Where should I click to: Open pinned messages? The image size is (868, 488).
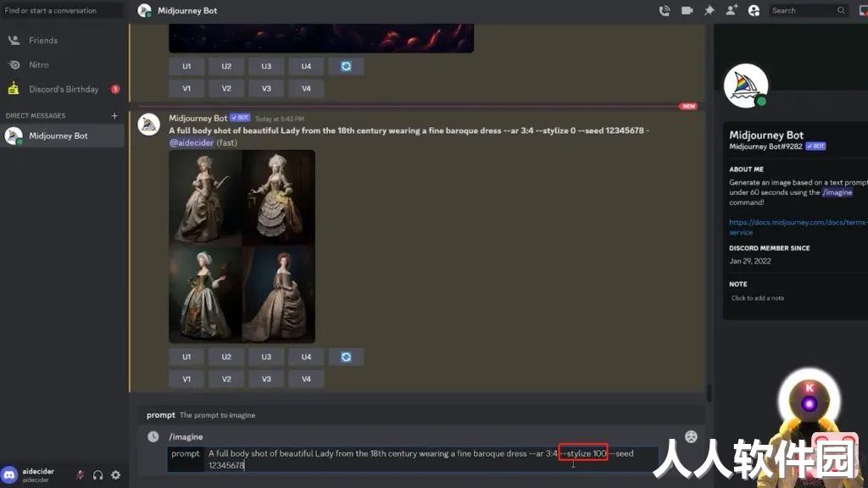point(709,10)
